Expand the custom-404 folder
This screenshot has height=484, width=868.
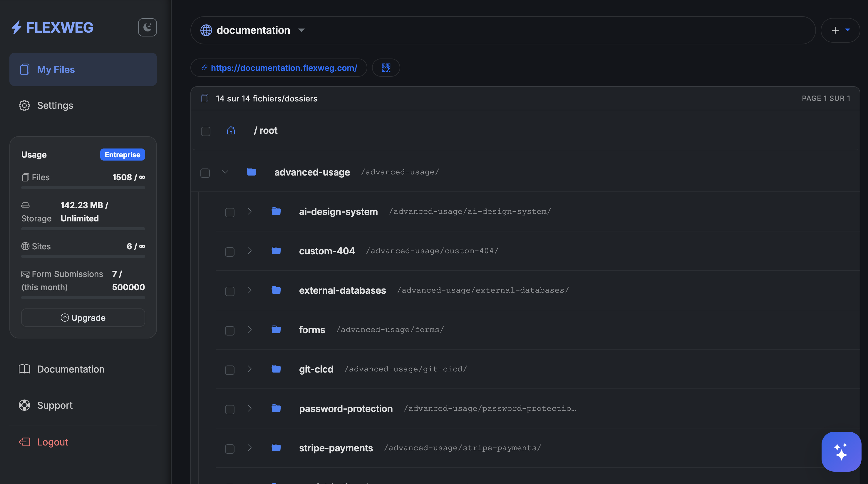[x=250, y=251]
